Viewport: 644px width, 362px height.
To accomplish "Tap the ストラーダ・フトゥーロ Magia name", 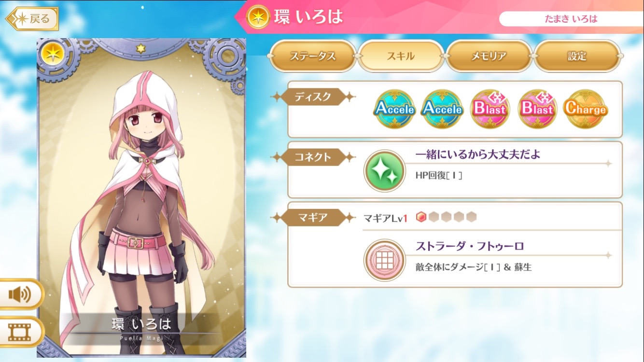I will (470, 246).
